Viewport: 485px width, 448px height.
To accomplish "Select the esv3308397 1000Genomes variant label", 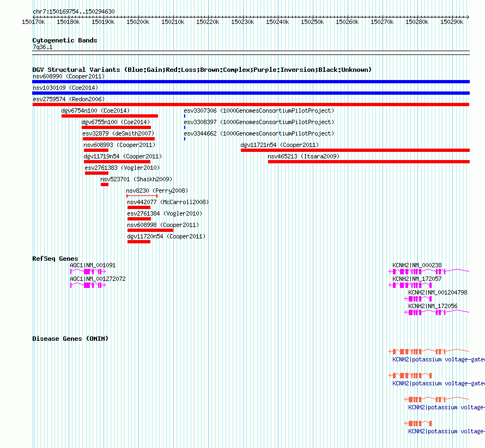I will point(259,122).
